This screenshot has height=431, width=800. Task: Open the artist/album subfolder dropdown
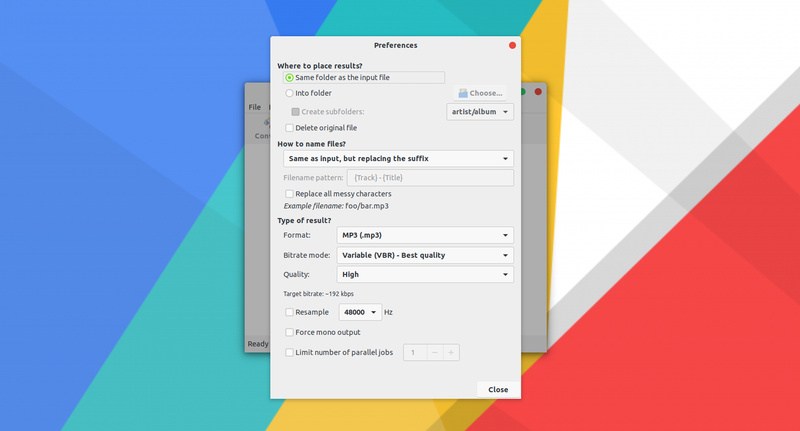pos(480,111)
